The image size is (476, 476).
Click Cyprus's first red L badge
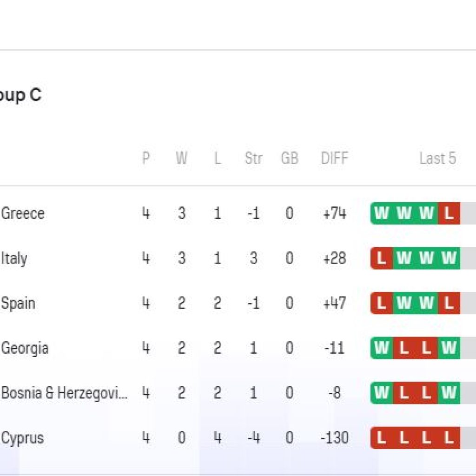pyautogui.click(x=382, y=438)
